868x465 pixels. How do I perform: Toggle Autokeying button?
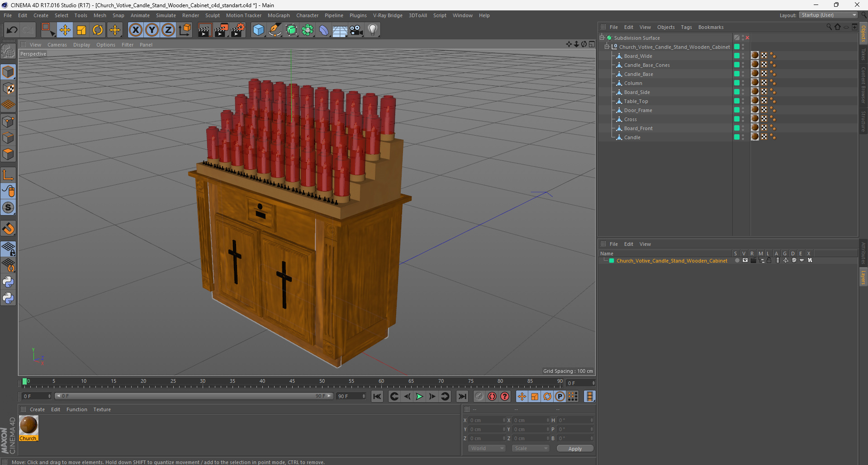(x=492, y=396)
